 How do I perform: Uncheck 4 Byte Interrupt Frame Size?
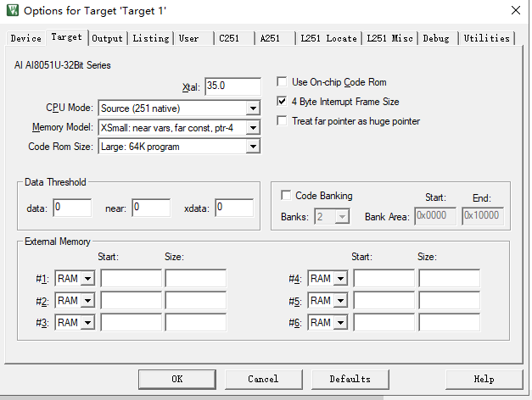[x=282, y=102]
